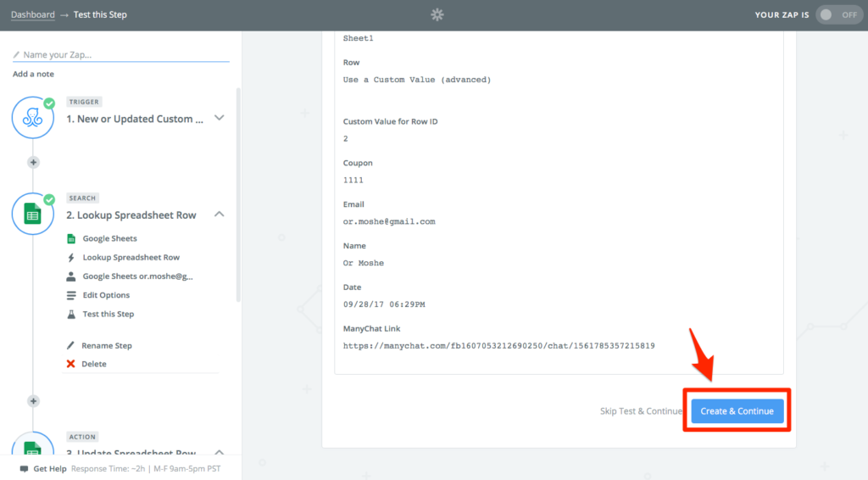Click the Test this Step breadcrumb text
Viewport: 868px width, 480px height.
(100, 15)
